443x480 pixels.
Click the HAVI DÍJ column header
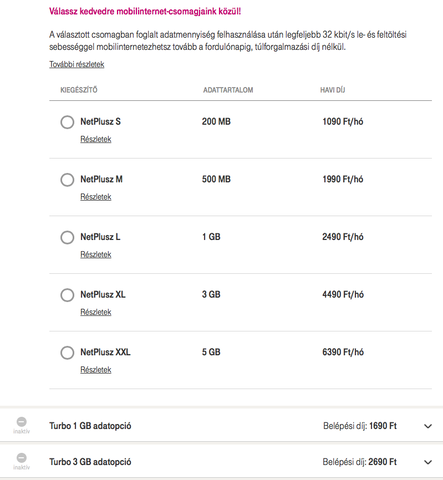click(x=332, y=90)
